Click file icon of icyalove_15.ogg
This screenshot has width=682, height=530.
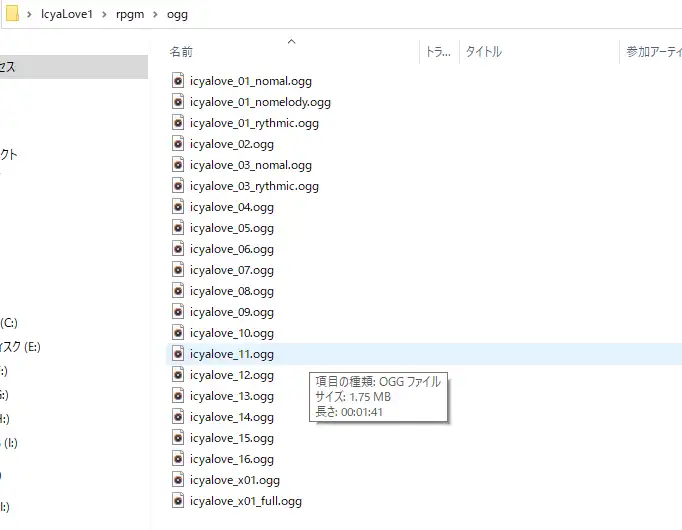[x=178, y=438]
